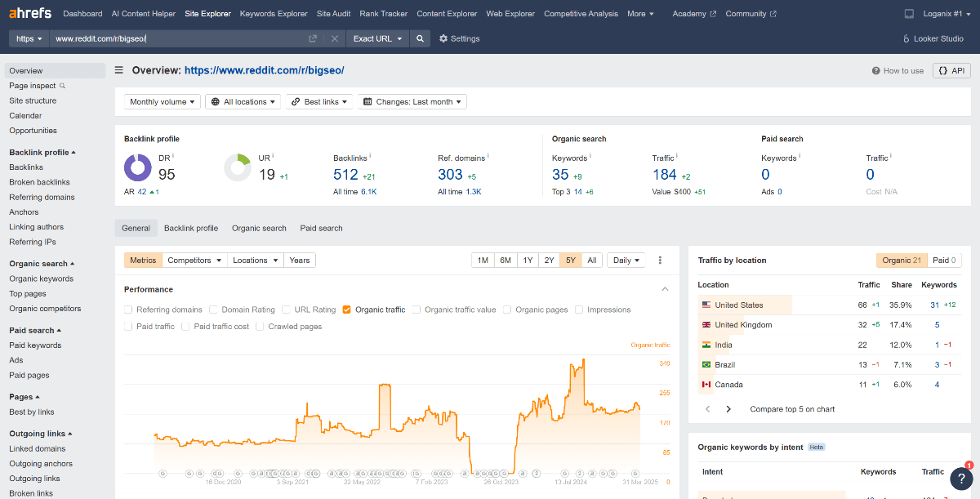The height and width of the screenshot is (499, 980).
Task: Enable Crawled pages checkbox
Action: coord(260,327)
